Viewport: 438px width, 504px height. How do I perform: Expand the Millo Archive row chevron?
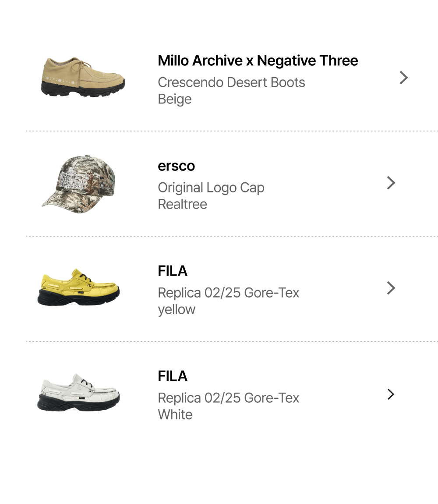403,78
